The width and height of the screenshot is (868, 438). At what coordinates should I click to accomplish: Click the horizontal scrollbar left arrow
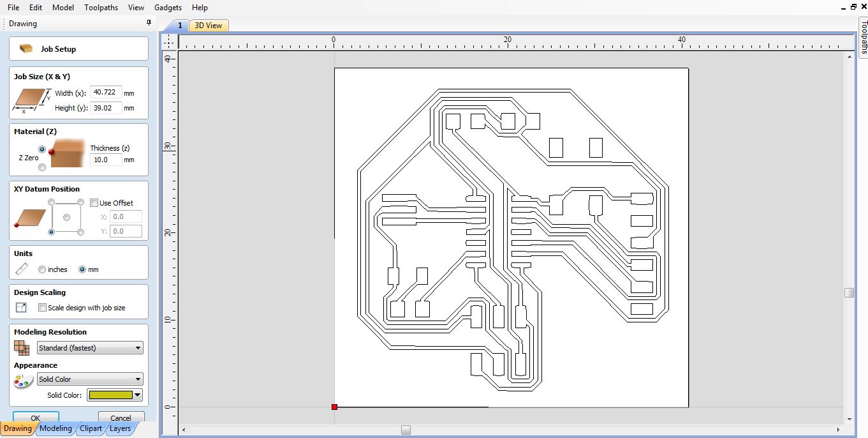(184, 430)
